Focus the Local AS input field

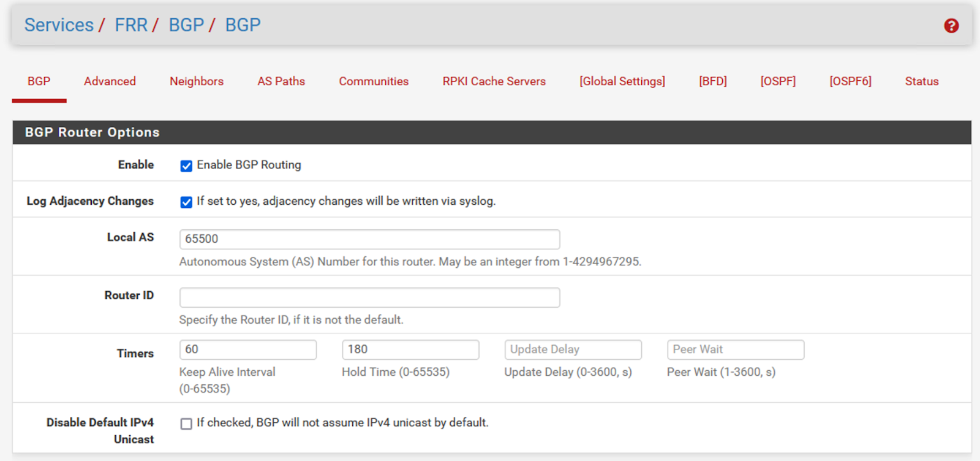point(369,239)
